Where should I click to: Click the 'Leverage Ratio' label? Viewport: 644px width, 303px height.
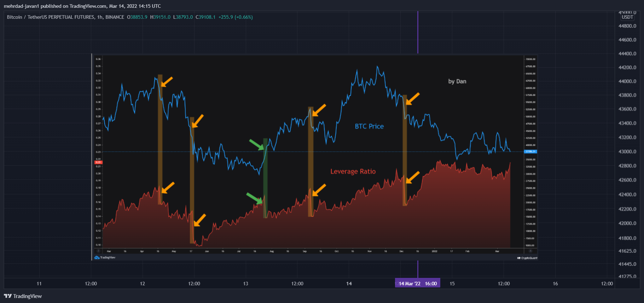pos(353,172)
